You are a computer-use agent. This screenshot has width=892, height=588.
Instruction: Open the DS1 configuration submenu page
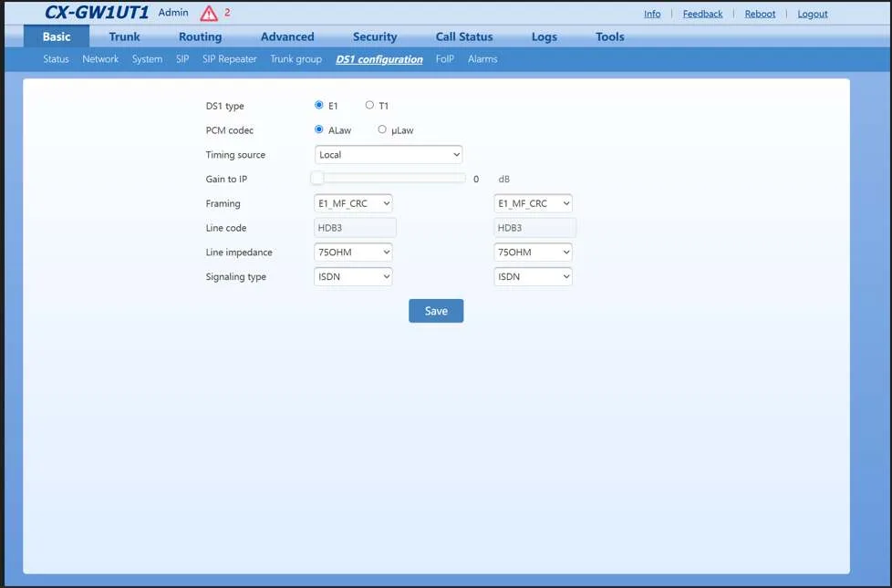pos(379,59)
